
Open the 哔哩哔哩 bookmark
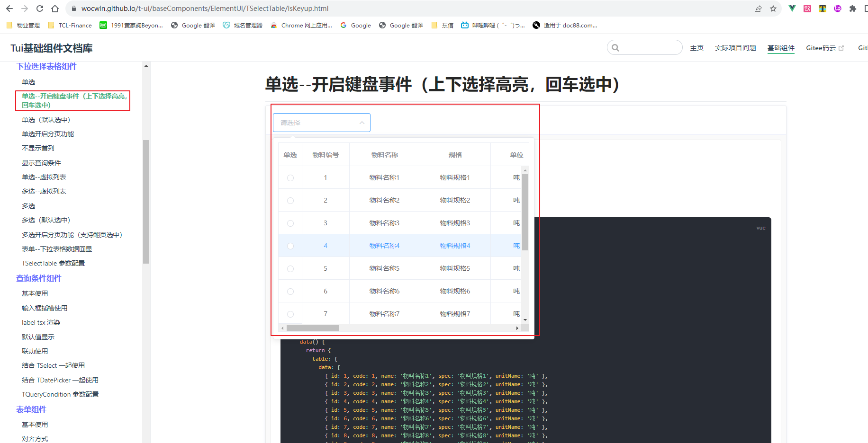point(493,26)
